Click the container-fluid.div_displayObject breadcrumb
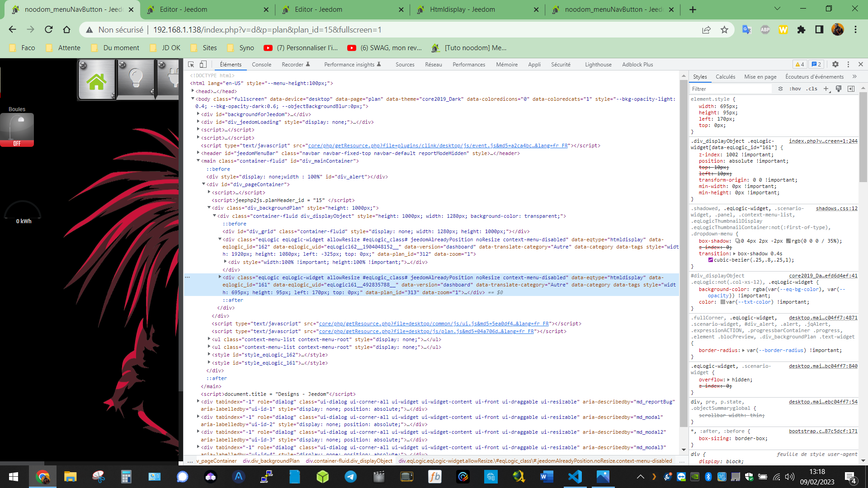868x488 pixels. click(x=349, y=461)
